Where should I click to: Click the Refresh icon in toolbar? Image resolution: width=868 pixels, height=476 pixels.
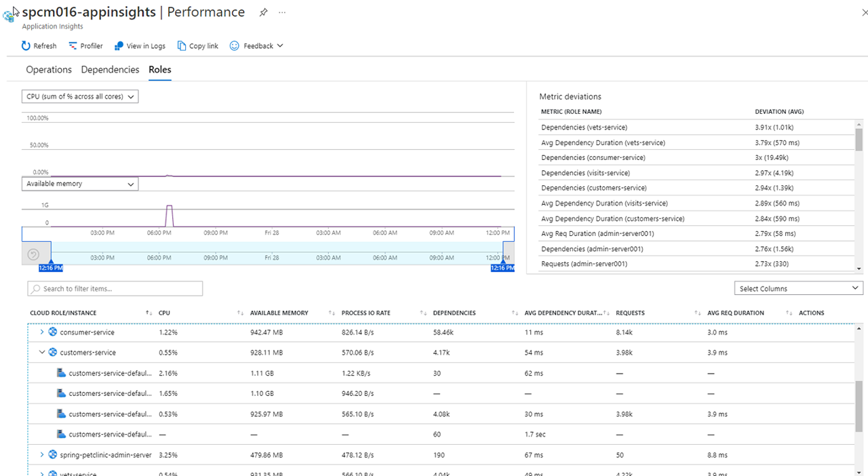[x=26, y=46]
